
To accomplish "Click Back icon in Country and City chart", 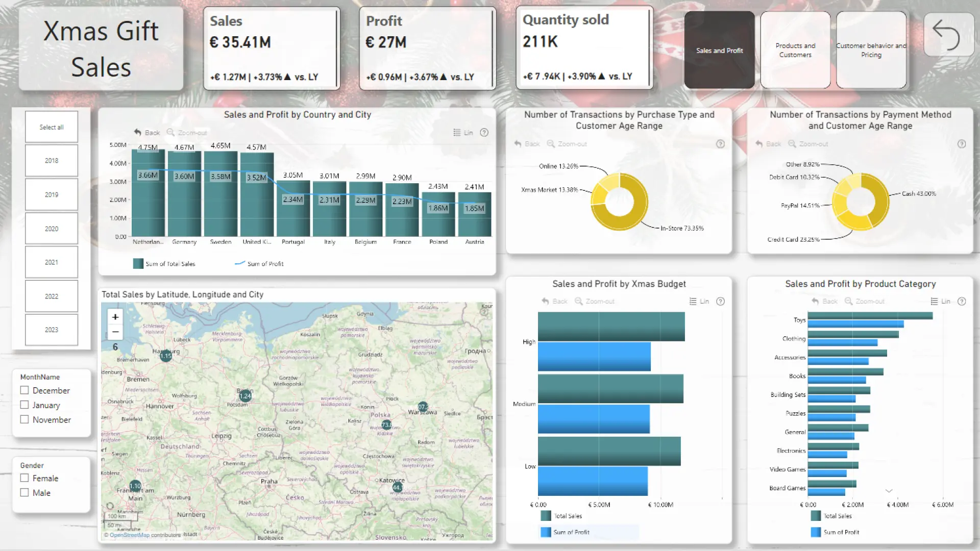I will (137, 132).
